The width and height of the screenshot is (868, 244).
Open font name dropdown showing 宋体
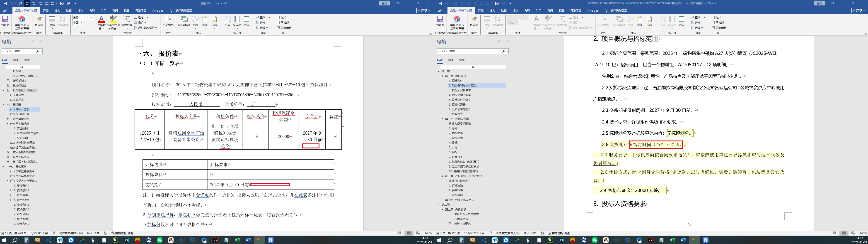(91, 17)
